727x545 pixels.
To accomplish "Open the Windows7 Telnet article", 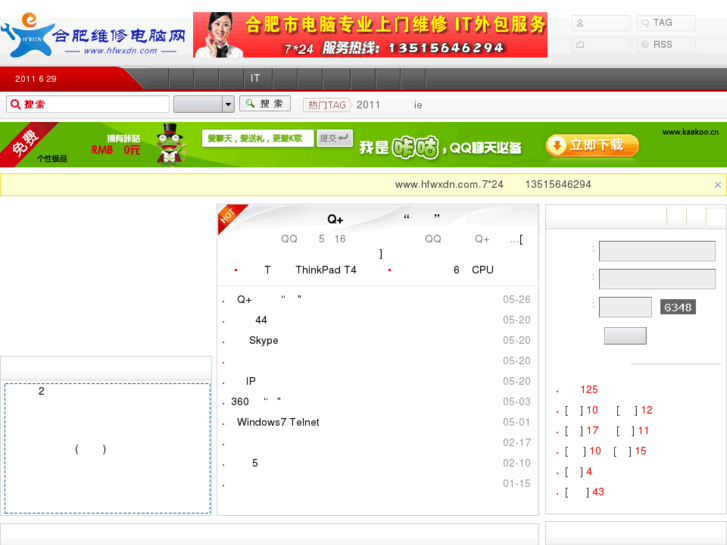I will 278,422.
